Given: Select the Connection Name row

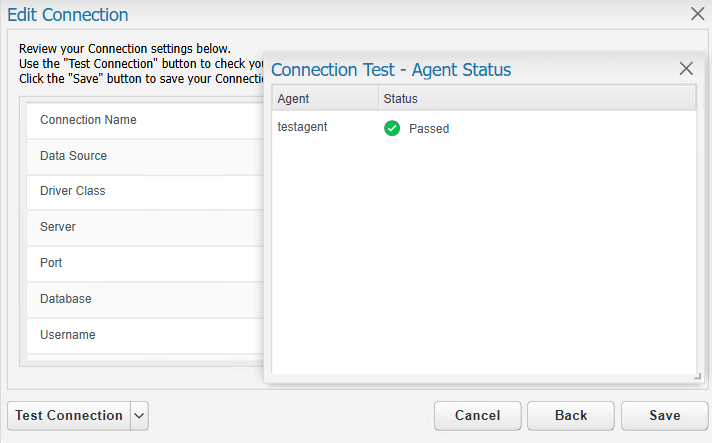Looking at the screenshot, I should (145, 120).
